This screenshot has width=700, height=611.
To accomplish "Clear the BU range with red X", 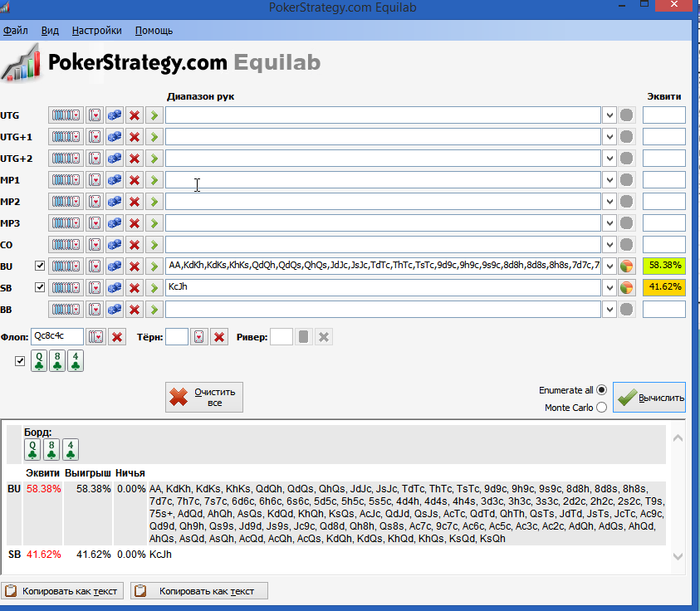I will click(135, 266).
